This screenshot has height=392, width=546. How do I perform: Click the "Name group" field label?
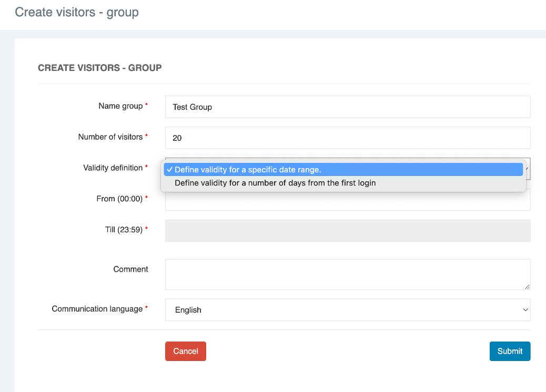click(x=120, y=106)
